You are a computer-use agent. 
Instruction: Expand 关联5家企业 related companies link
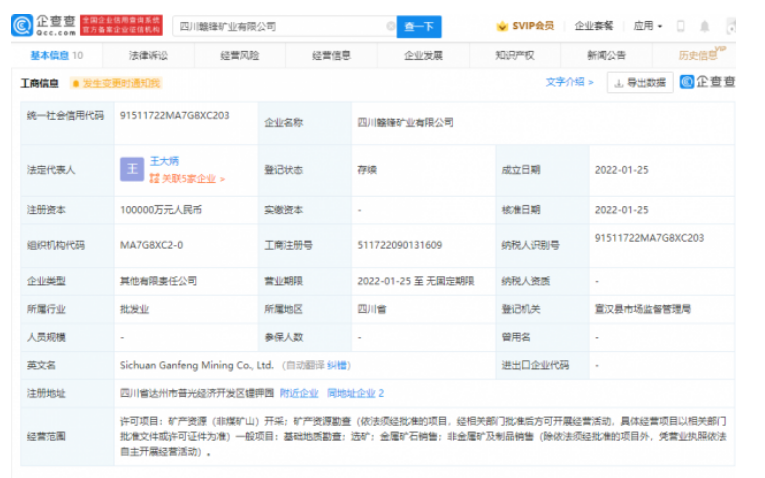(187, 179)
